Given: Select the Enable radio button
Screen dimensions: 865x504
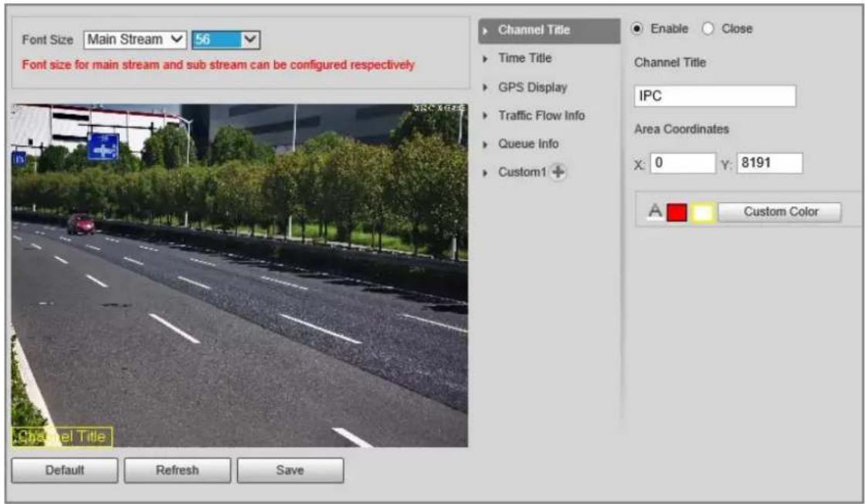Looking at the screenshot, I should 637,29.
